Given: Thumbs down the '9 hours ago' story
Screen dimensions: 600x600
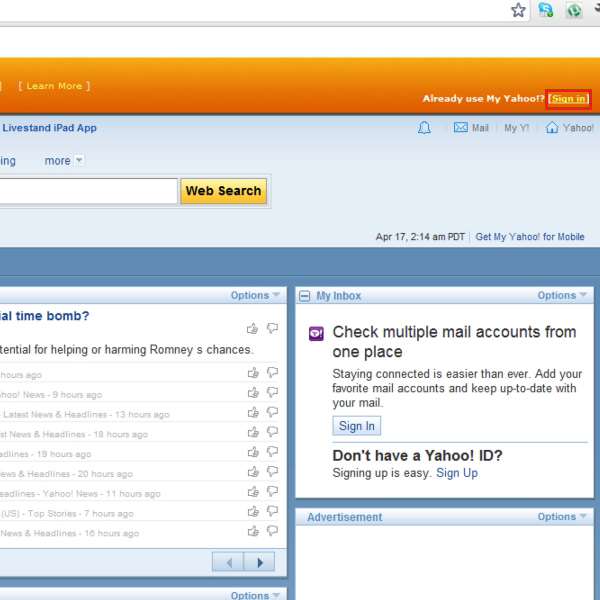Looking at the screenshot, I should pyautogui.click(x=272, y=393).
